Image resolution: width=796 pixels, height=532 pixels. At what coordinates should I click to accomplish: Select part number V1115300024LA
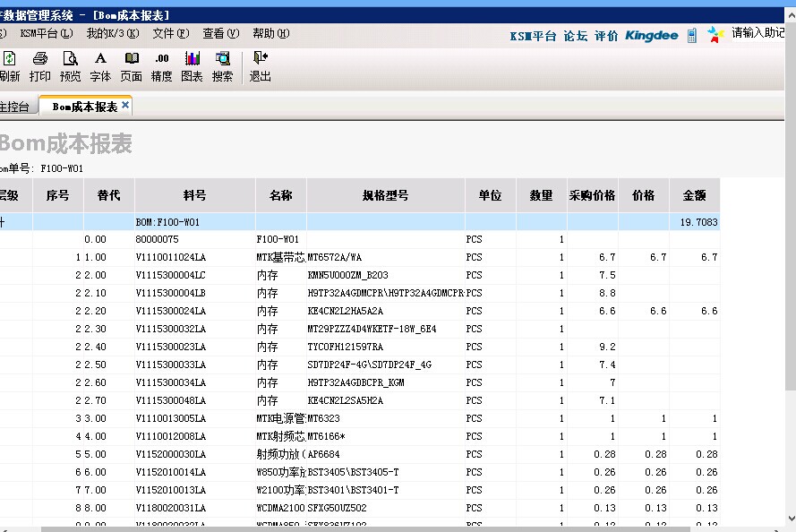click(x=195, y=311)
